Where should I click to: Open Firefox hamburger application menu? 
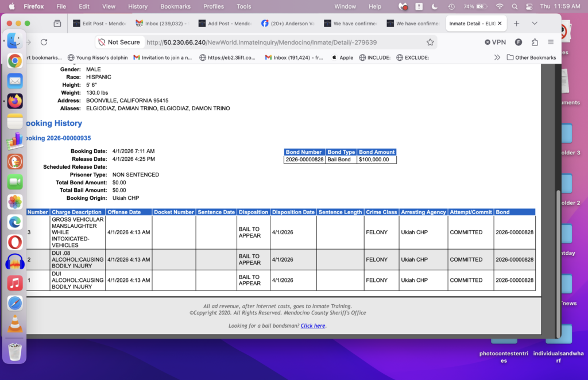[x=551, y=42]
